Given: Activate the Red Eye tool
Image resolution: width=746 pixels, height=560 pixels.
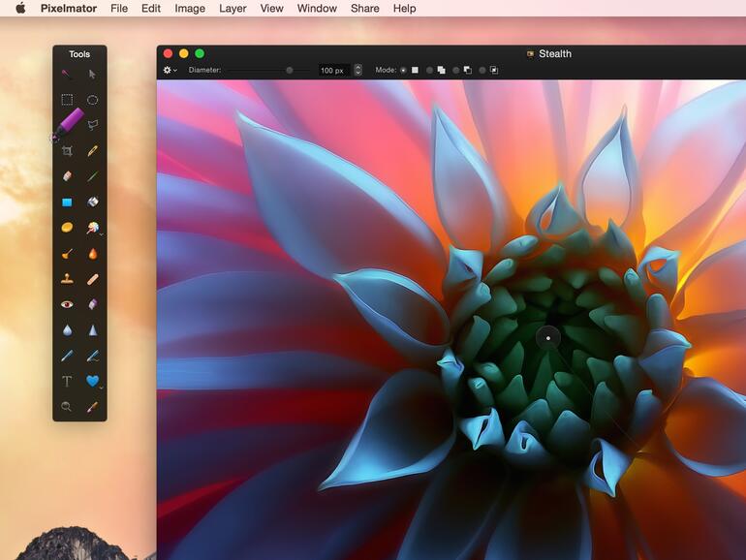Looking at the screenshot, I should tap(67, 304).
